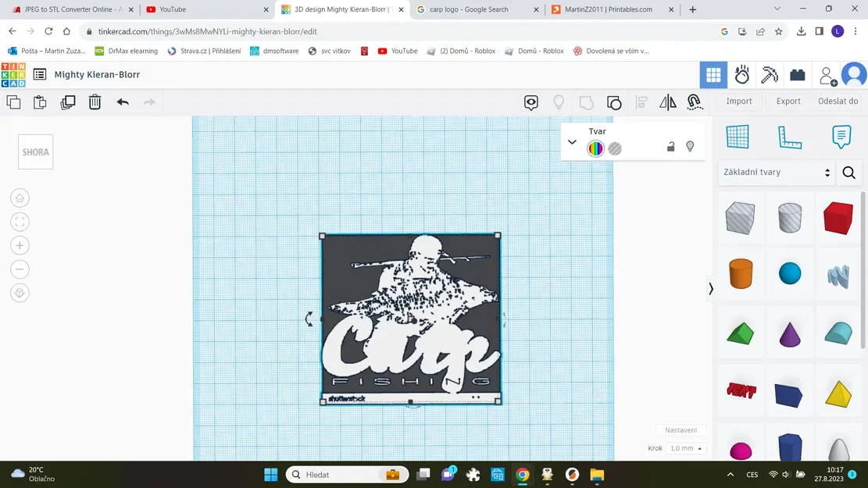
Task: Pick a color with the multicolor swatch
Action: pos(595,148)
